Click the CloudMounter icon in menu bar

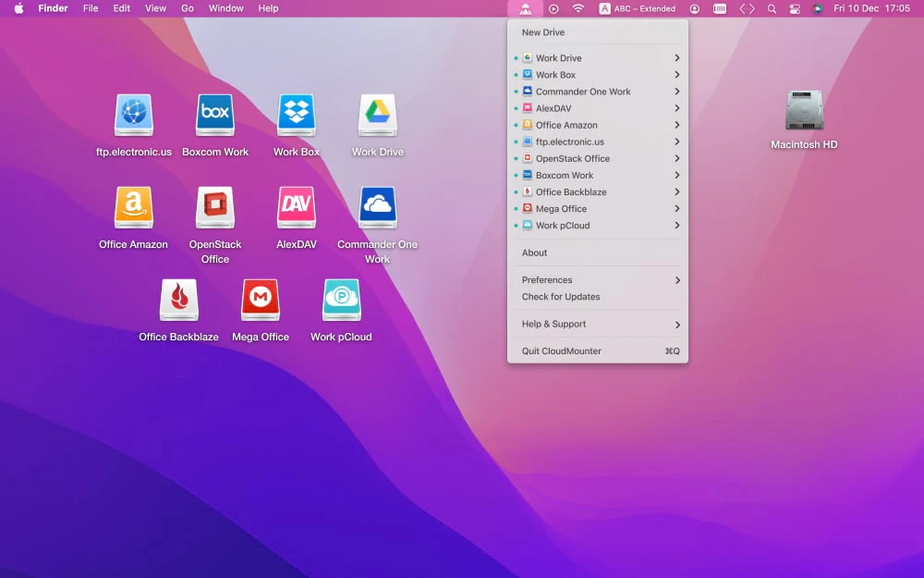(x=525, y=8)
